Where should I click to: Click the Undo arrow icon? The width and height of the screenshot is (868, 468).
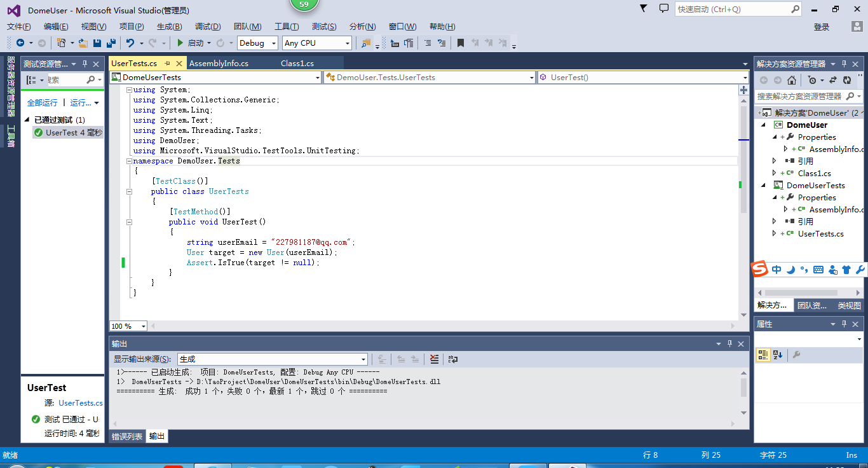130,43
